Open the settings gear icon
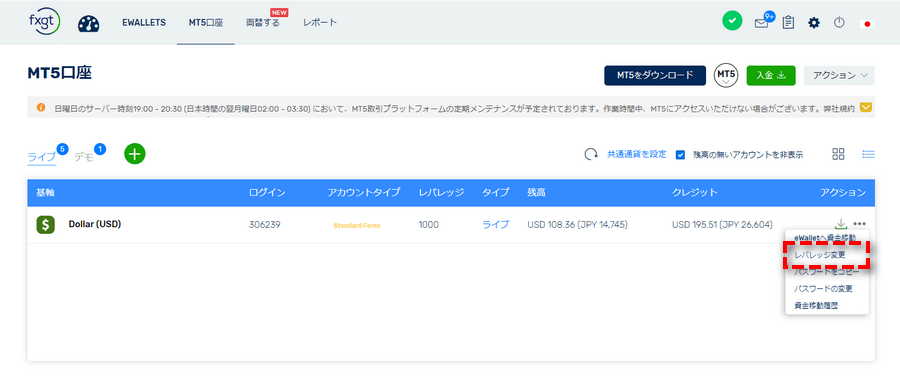Image resolution: width=900 pixels, height=386 pixels. (814, 23)
